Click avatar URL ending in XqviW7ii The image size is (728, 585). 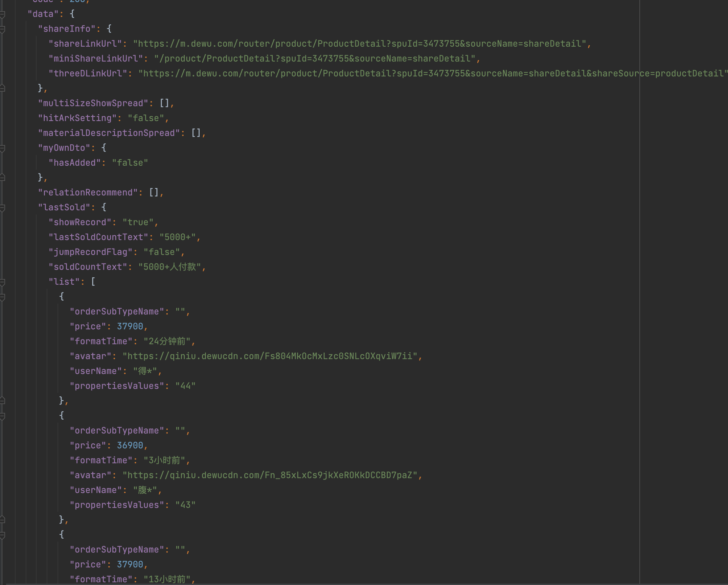tap(270, 356)
